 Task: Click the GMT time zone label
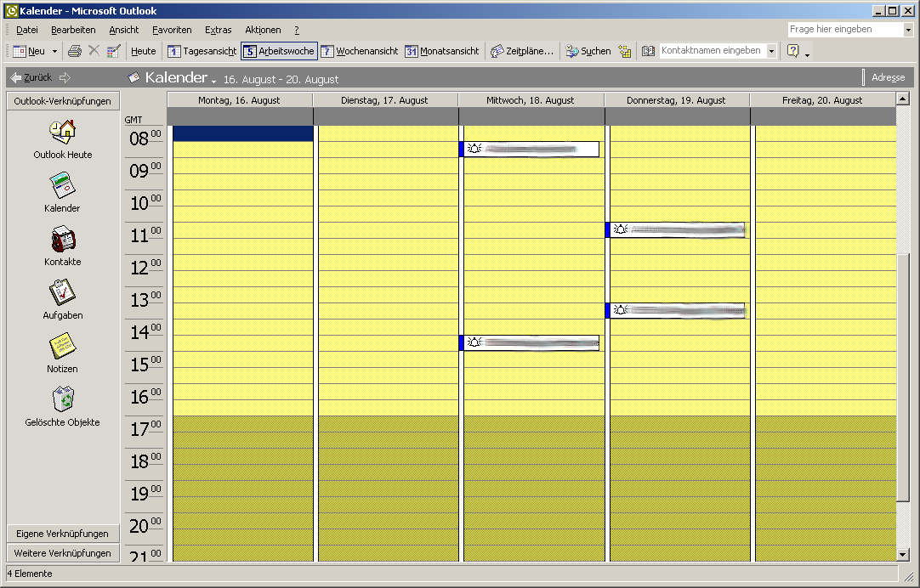[x=133, y=120]
